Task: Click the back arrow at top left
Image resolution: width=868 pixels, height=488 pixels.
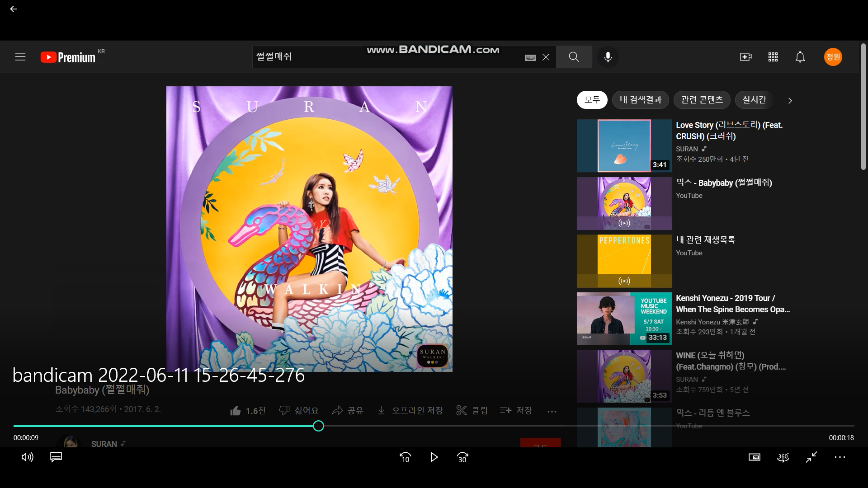Action: pyautogui.click(x=14, y=9)
